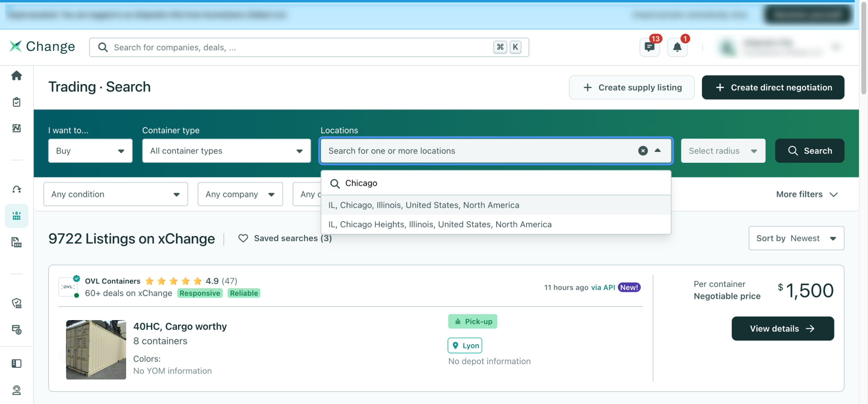Expand the Buy dropdown
This screenshot has width=868, height=404.
[x=90, y=151]
